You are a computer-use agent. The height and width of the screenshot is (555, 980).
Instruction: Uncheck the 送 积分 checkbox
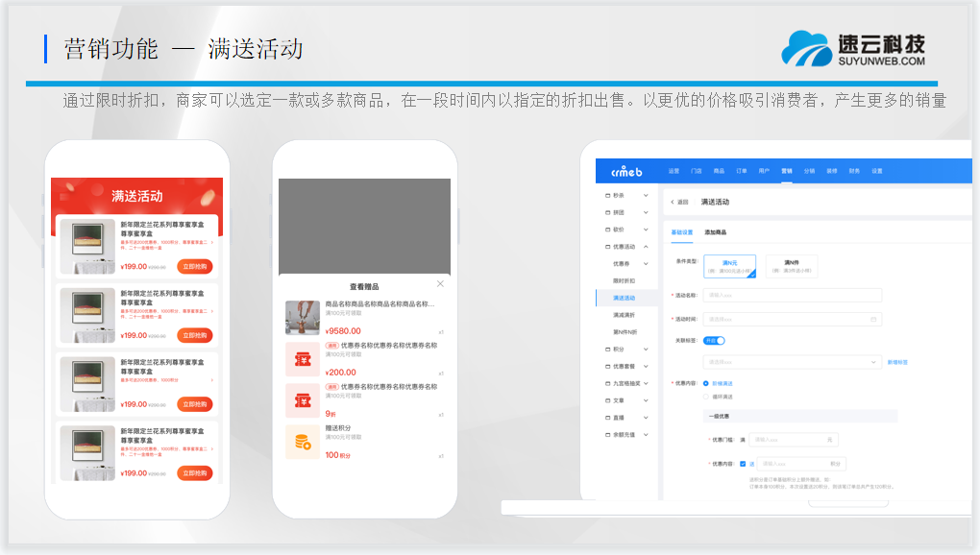pyautogui.click(x=743, y=463)
